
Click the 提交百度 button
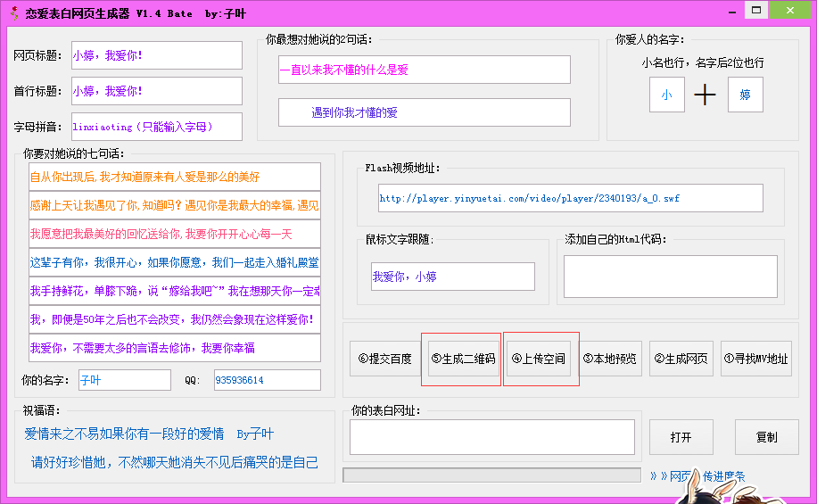pos(385,359)
